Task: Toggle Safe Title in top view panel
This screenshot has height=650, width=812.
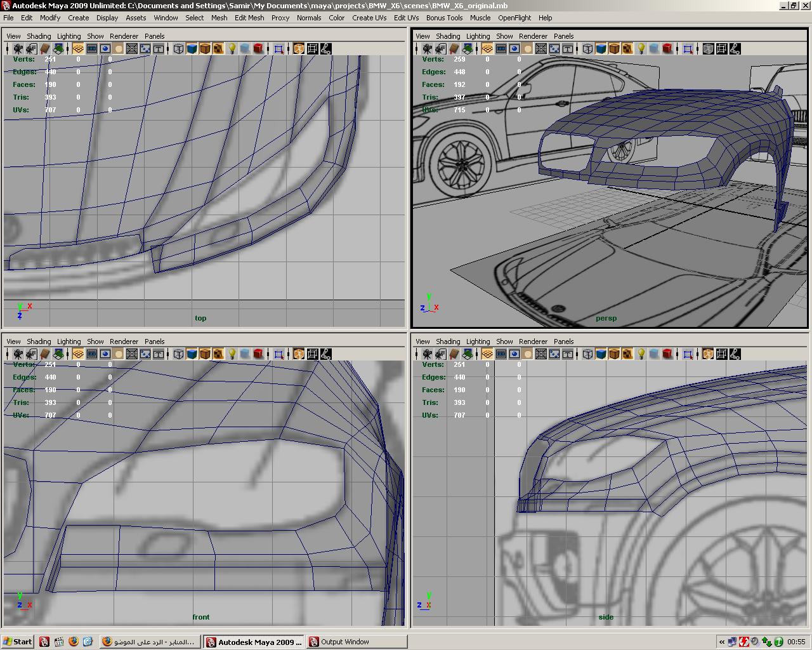Action: point(159,49)
